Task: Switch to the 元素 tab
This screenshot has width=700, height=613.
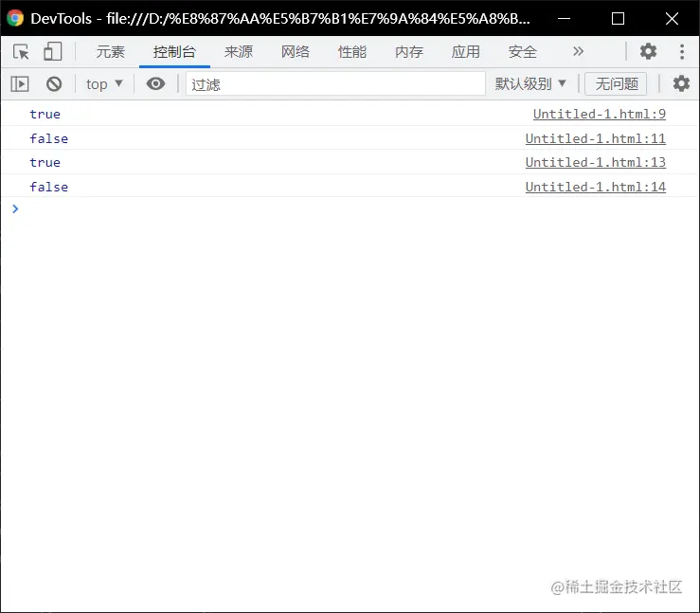Action: pyautogui.click(x=110, y=52)
